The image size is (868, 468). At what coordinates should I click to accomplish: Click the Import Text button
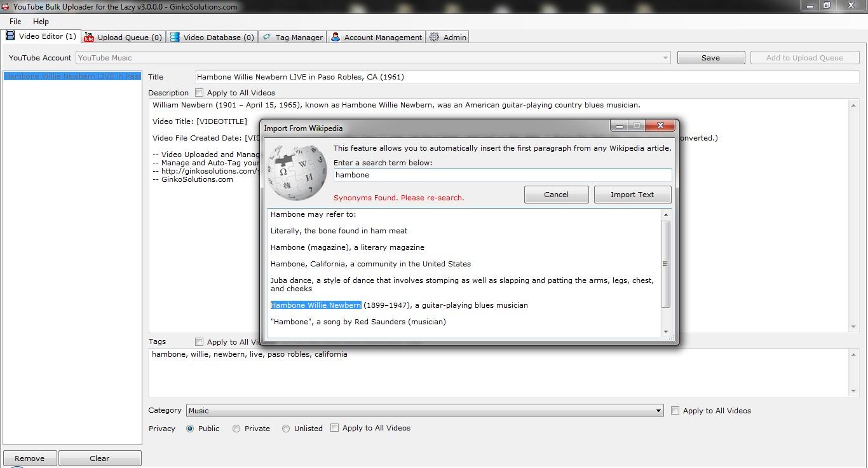point(632,195)
